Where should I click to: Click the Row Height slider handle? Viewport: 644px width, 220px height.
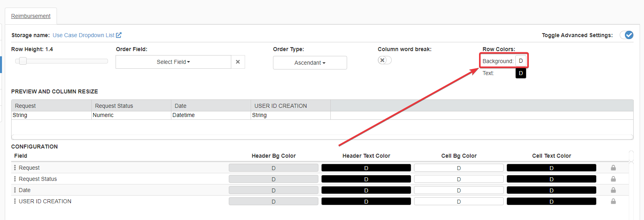23,61
